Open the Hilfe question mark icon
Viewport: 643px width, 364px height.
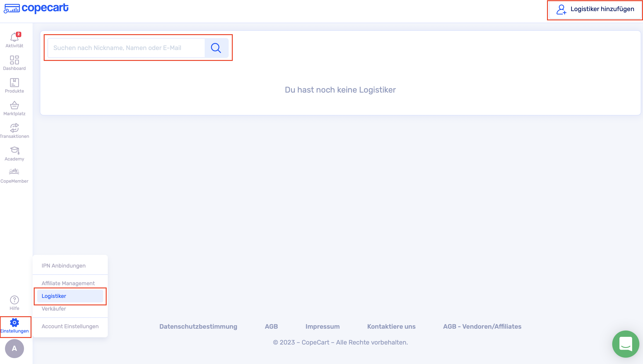click(x=14, y=300)
